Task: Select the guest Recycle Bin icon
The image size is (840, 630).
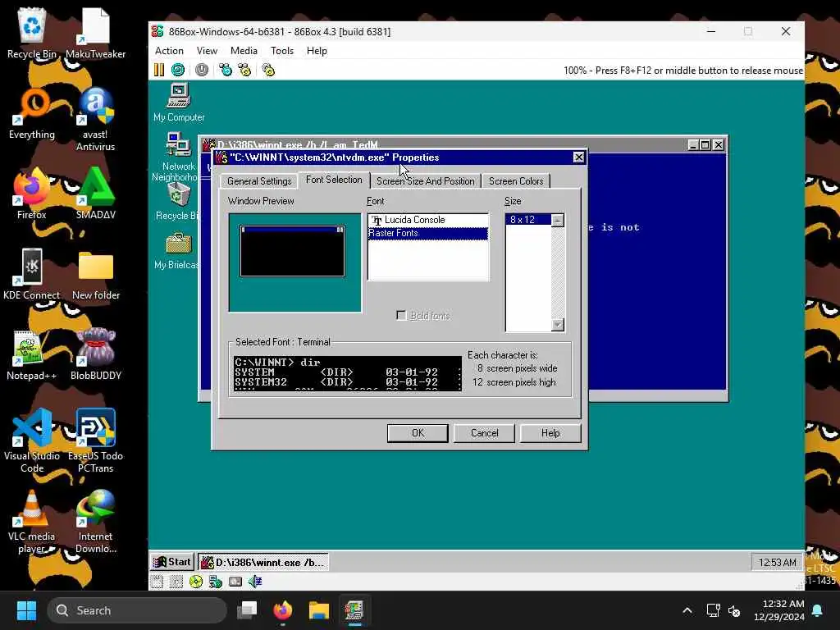Action: [x=177, y=202]
